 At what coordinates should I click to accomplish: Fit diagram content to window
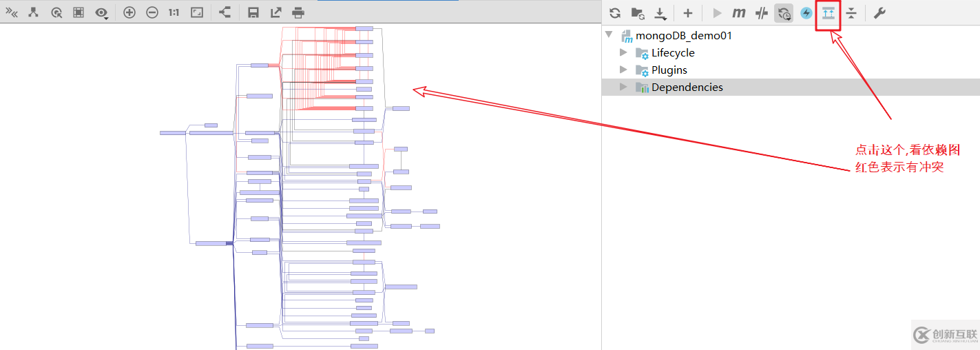point(197,12)
